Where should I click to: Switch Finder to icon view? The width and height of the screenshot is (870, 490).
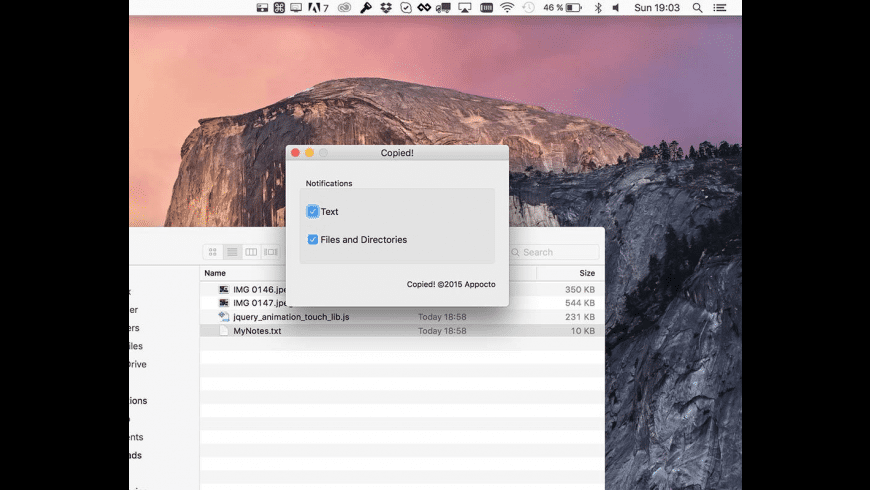coord(213,252)
